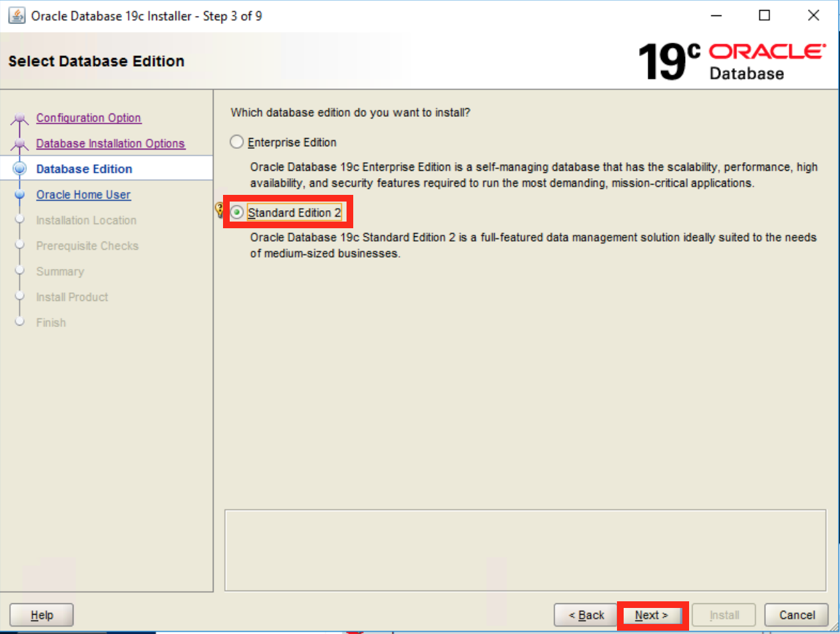
Task: Click the hint key icon beside Standard Edition
Action: (x=219, y=210)
